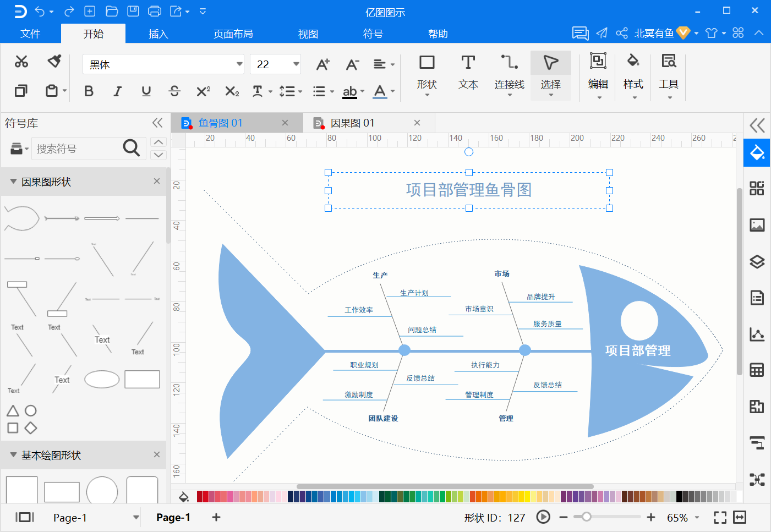This screenshot has width=771, height=532.
Task: Toggle Italic text style
Action: click(117, 91)
